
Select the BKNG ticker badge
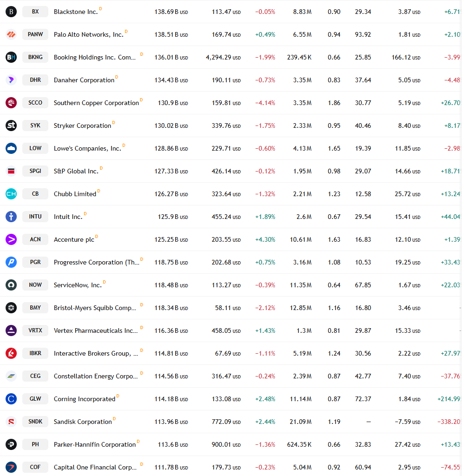pos(35,57)
